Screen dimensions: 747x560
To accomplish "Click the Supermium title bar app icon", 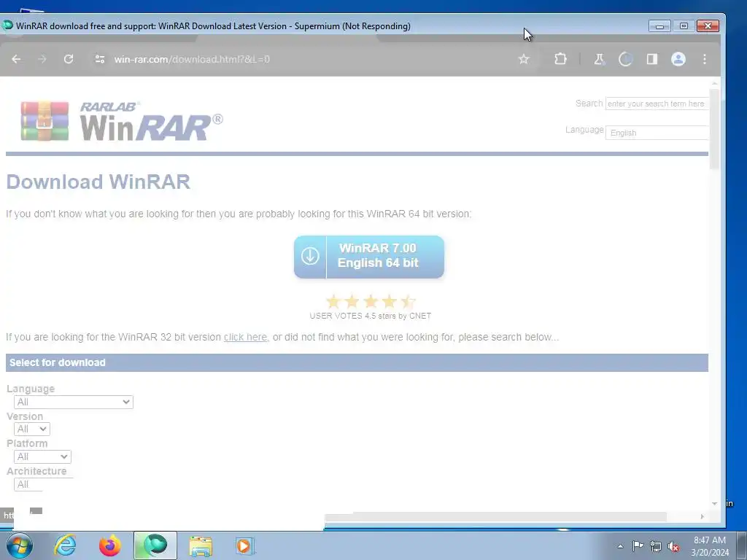I will pyautogui.click(x=7, y=26).
